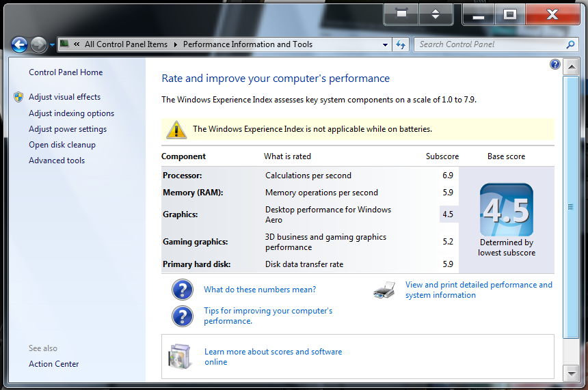588x390 pixels.
Task: Close the Performance Information window
Action: point(552,14)
